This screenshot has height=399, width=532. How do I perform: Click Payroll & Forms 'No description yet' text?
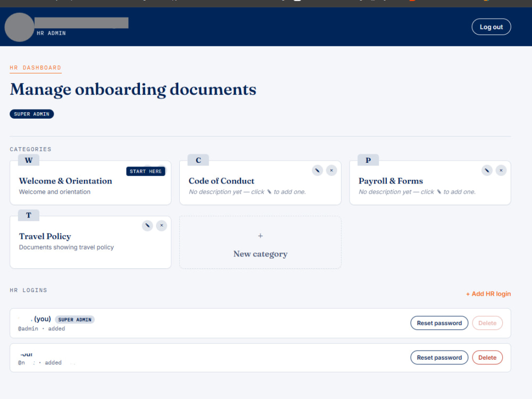(417, 192)
